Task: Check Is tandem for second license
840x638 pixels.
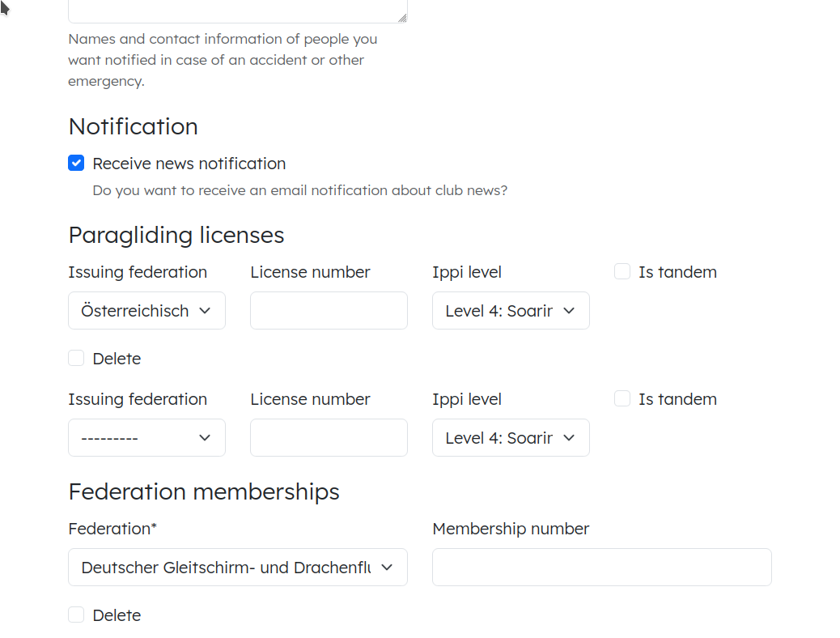Action: pyautogui.click(x=622, y=398)
